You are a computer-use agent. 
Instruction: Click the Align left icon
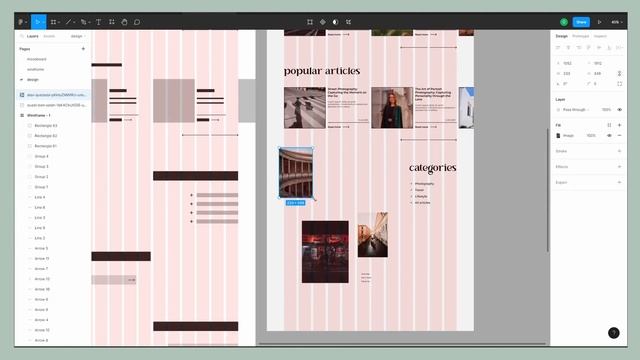pyautogui.click(x=558, y=48)
